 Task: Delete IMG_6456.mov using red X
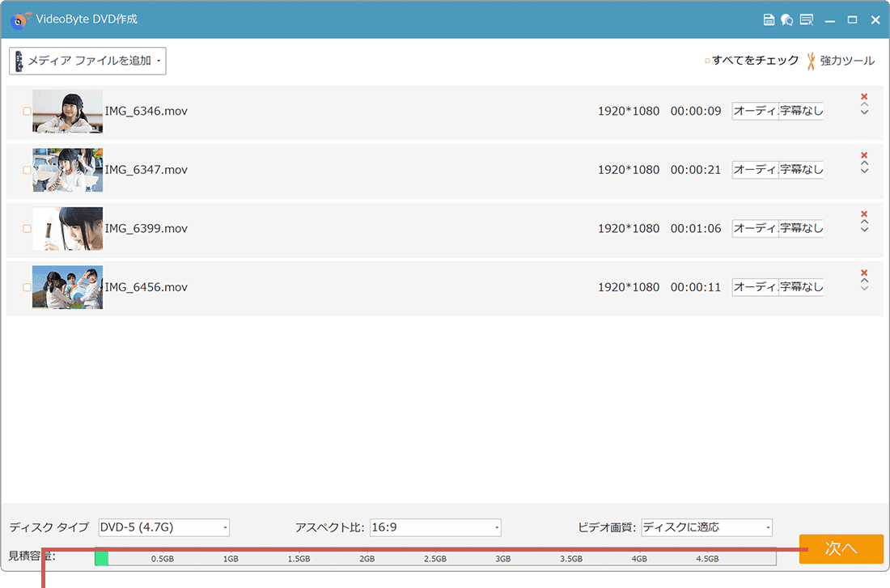(864, 273)
